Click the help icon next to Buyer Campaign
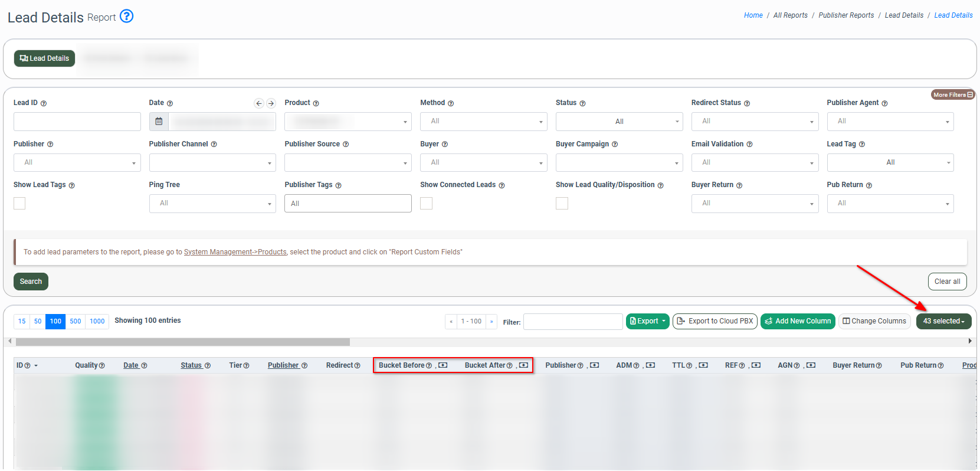980x471 pixels. [615, 145]
